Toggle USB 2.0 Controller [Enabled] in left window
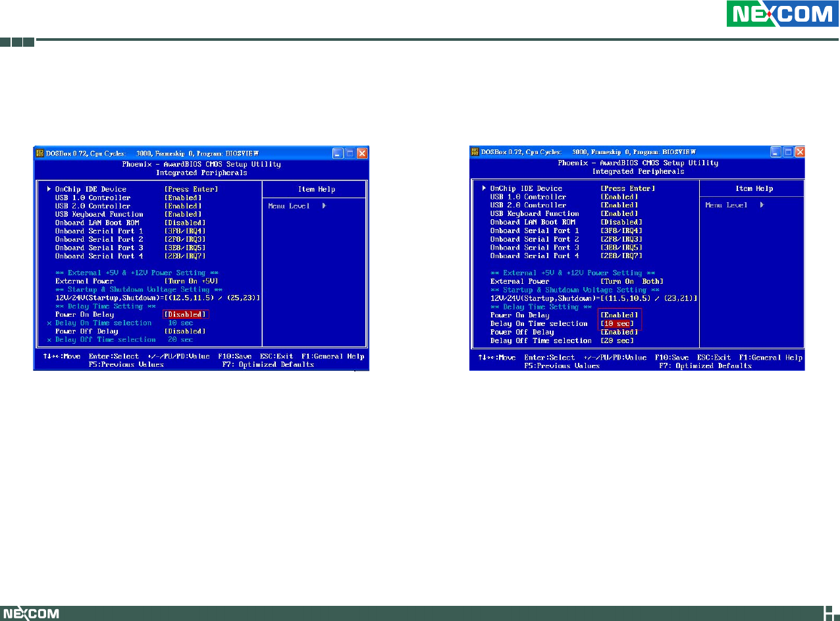Screen dimensions: 840x621 tap(182, 205)
